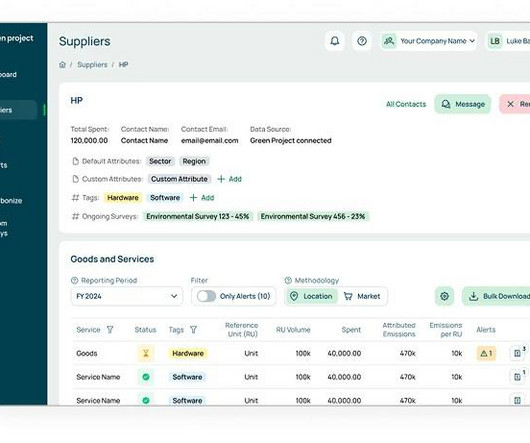Screen dimensions: 530x443
Task: Click the Custom Attributes document icon
Action: [x=76, y=179]
